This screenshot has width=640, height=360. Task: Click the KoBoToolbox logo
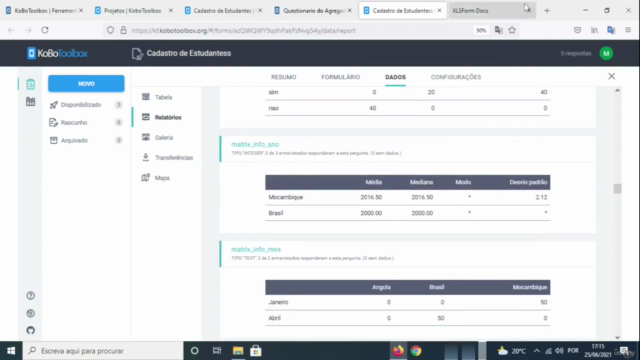(58, 53)
